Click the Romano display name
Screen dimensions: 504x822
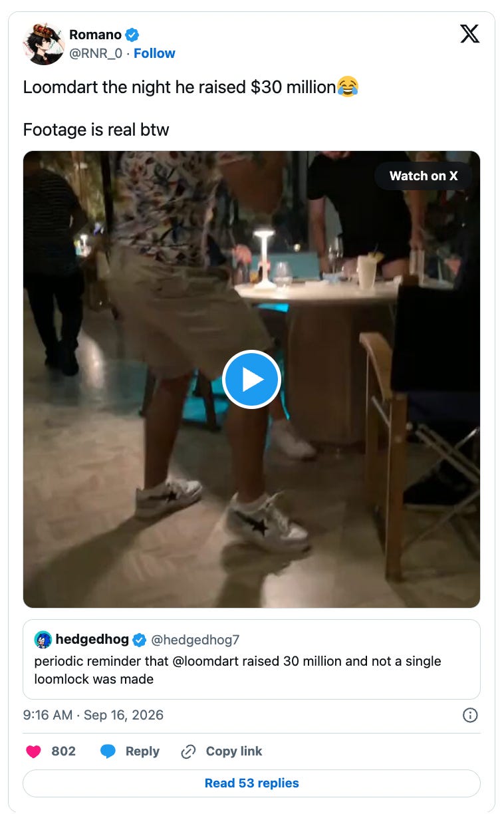click(96, 35)
